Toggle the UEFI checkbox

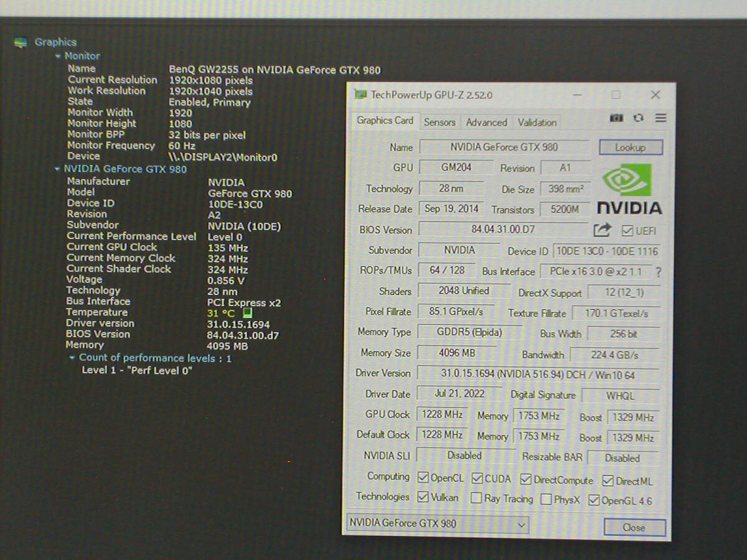point(627,231)
